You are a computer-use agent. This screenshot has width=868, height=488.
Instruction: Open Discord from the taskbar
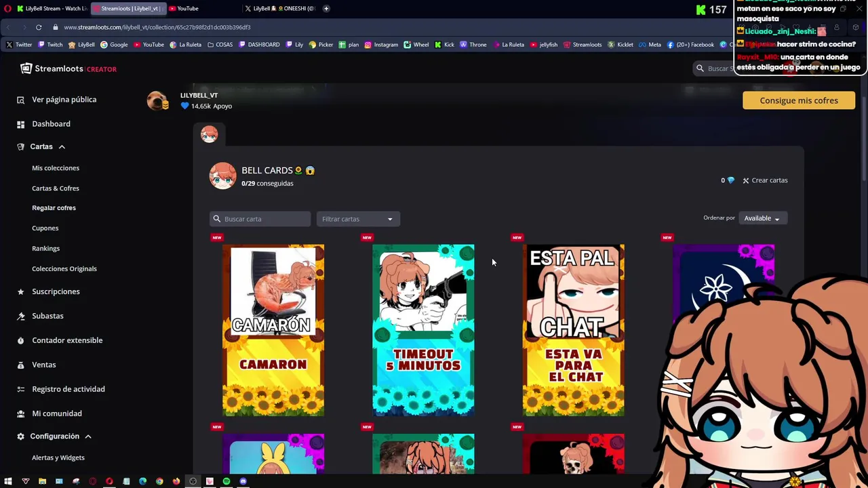pos(243,481)
